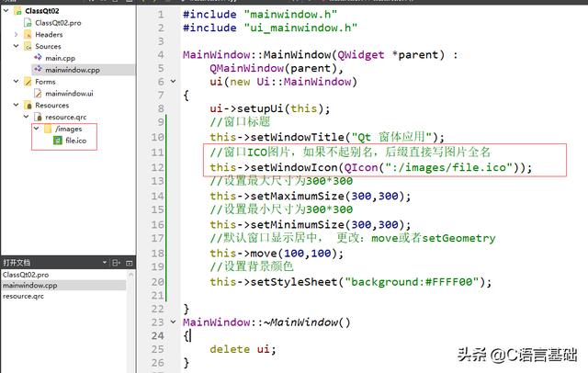Click the mainwindow.ui file icon
Screen dimensions: 588x373
pos(38,94)
